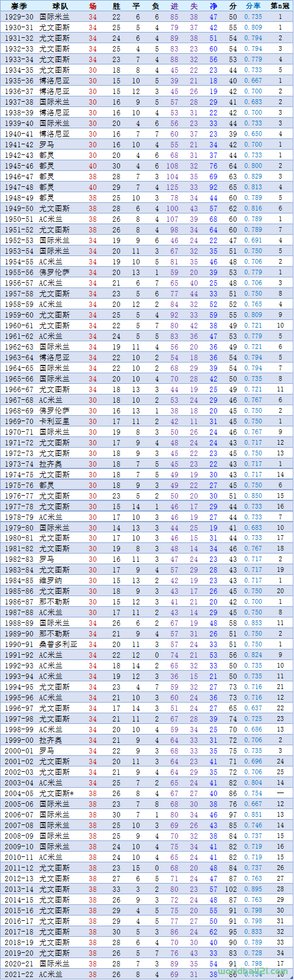This screenshot has width=294, height=980.
Task: Click the red 场 column header
Action: (93, 6)
